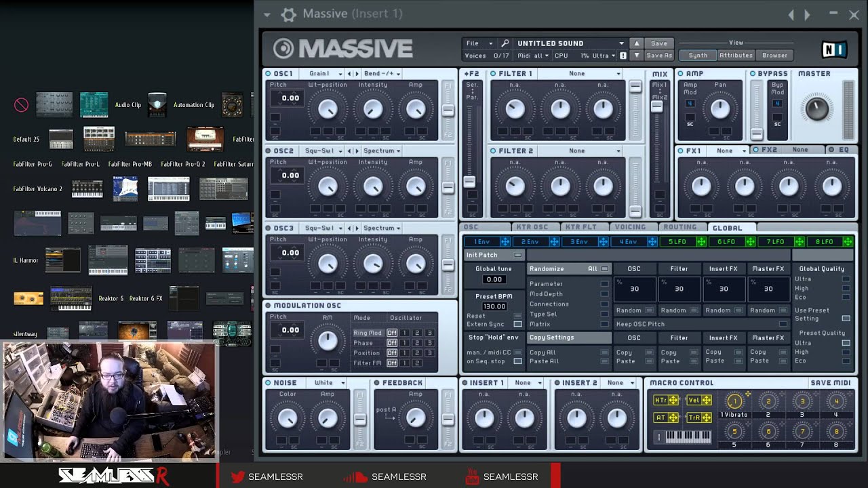Viewport: 868px width, 488px height.
Task: Open the Midi all channel dropdown
Action: click(534, 56)
